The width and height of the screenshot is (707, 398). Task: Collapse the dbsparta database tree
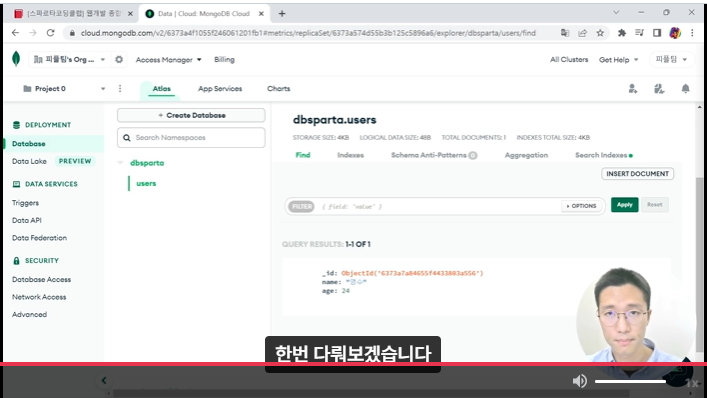coord(120,163)
